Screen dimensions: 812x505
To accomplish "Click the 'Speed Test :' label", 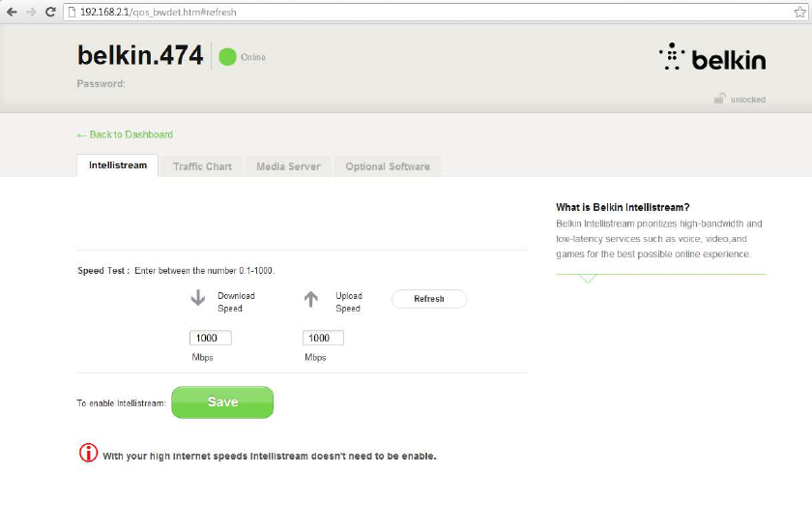I will pos(103,271).
